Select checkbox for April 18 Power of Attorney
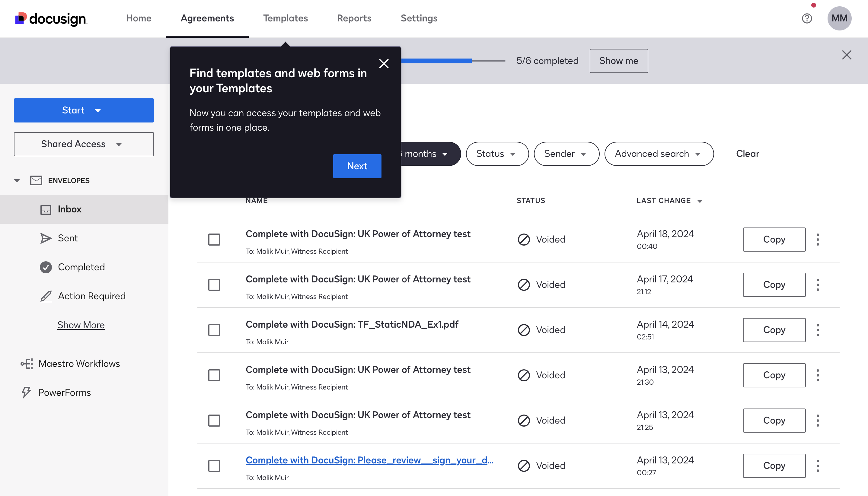 pos(214,240)
